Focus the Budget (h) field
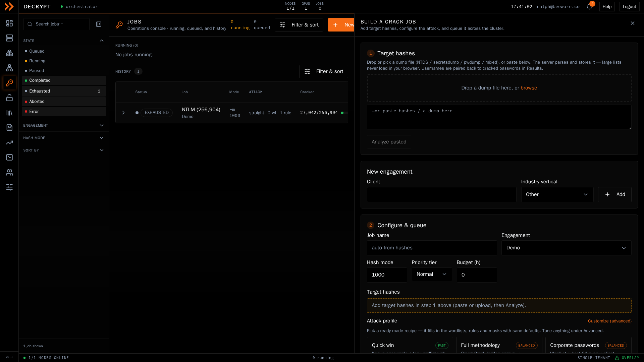Viewport: 644px width, 362px height. tap(477, 275)
